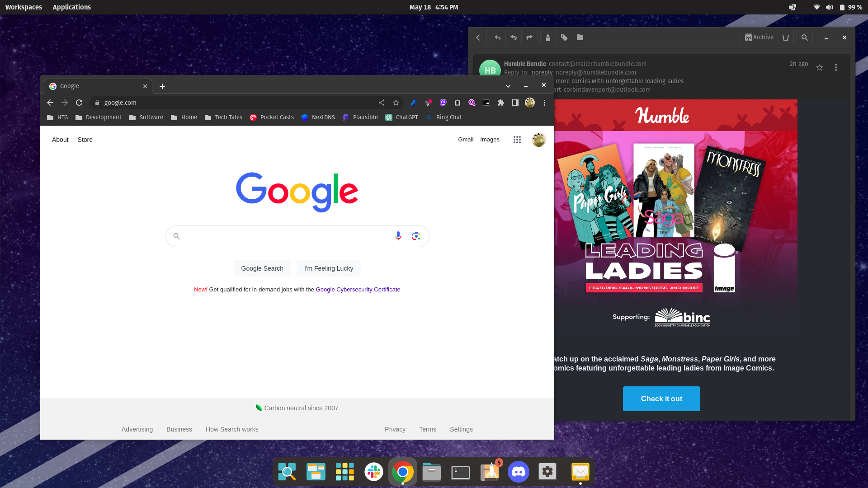Select the Google tab
This screenshot has width=868, height=488.
(x=98, y=86)
